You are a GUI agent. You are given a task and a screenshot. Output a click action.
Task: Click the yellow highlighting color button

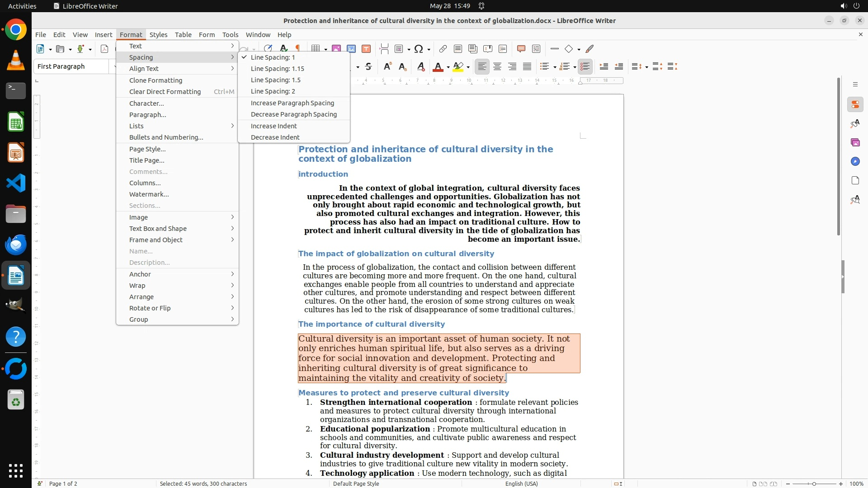pyautogui.click(x=458, y=67)
